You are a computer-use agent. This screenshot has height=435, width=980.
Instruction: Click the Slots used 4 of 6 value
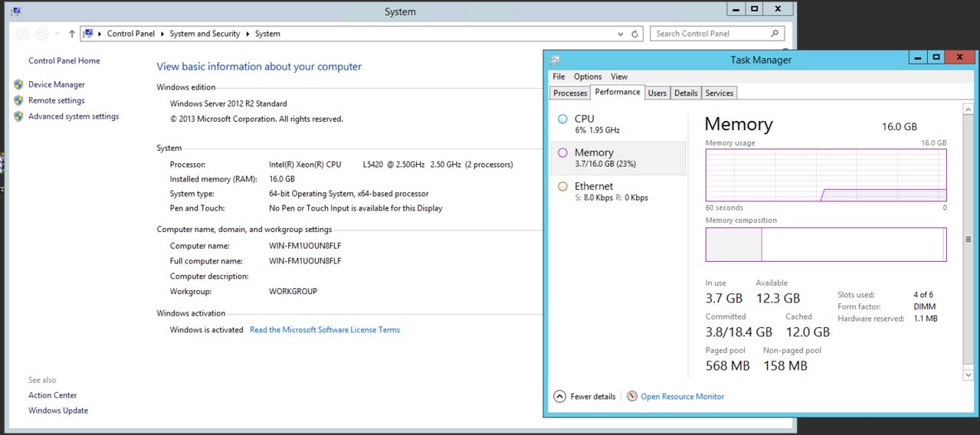(x=923, y=295)
